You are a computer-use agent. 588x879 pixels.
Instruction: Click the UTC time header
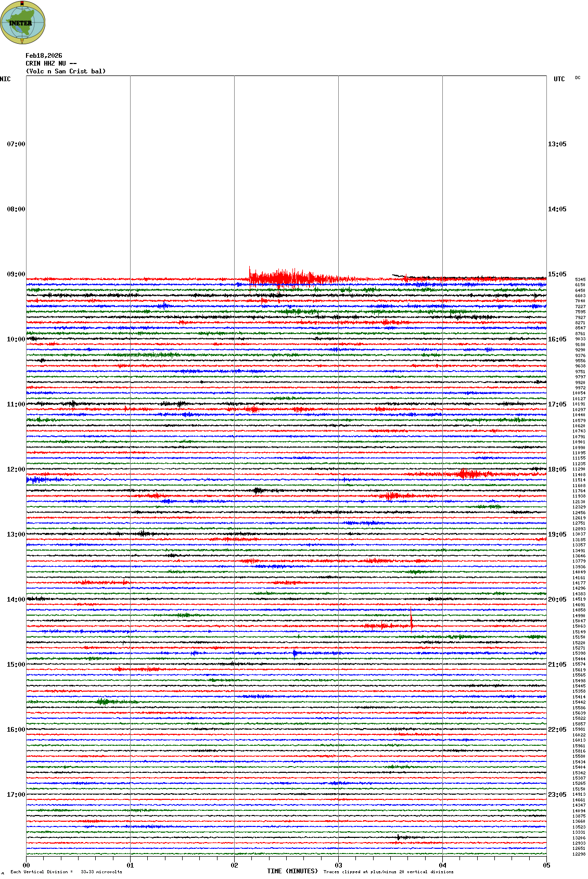point(559,79)
